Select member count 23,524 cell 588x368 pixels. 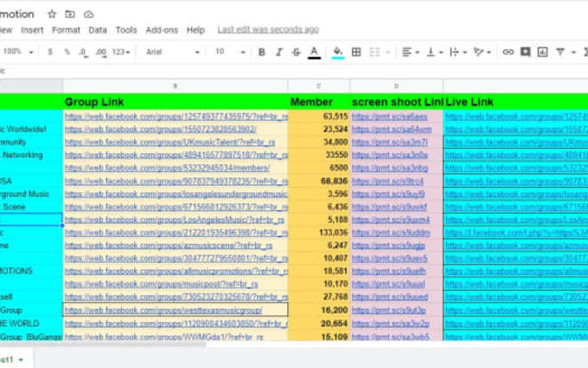tap(319, 129)
